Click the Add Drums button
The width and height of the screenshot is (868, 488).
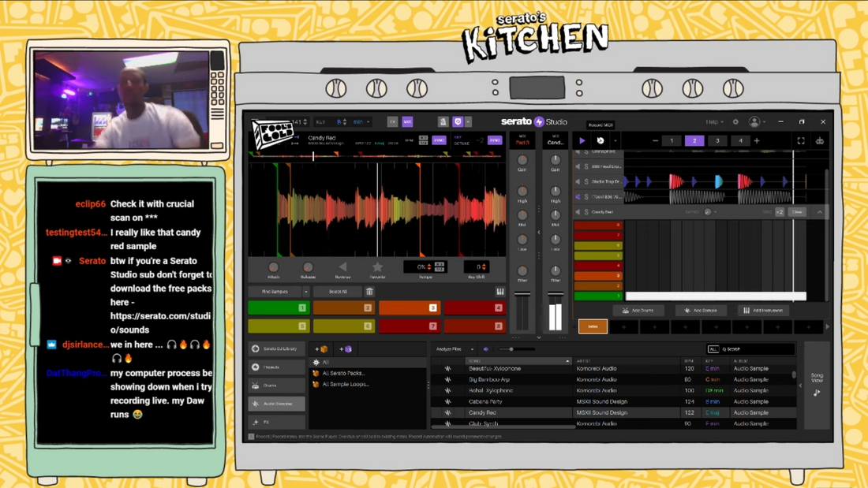(638, 311)
